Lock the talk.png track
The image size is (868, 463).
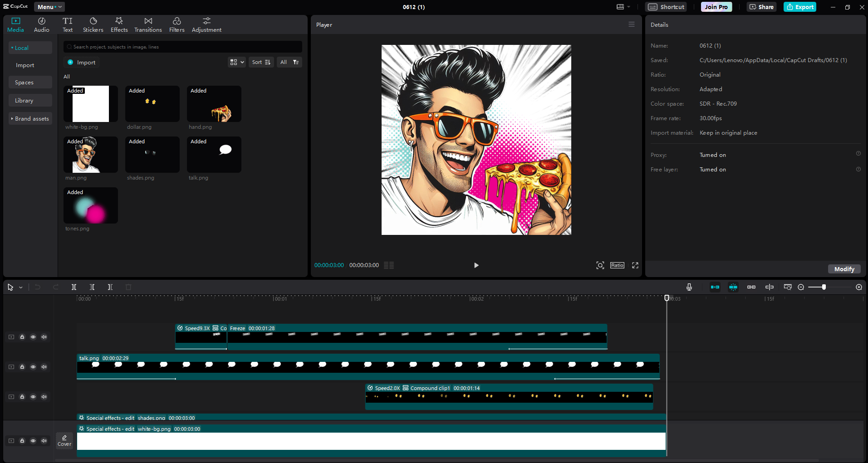point(22,367)
